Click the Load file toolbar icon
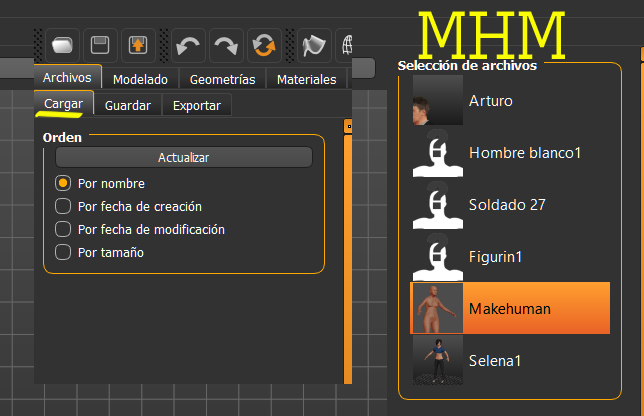 click(x=62, y=45)
